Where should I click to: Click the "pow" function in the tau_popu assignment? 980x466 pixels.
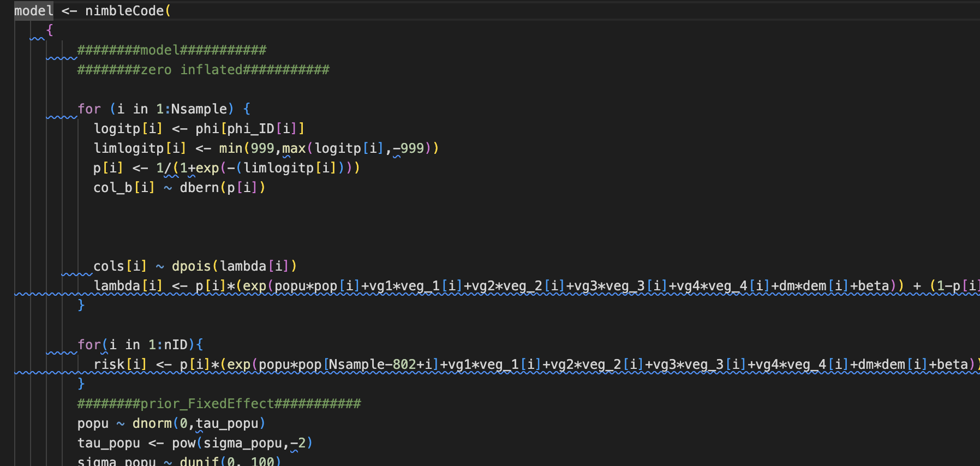[183, 443]
